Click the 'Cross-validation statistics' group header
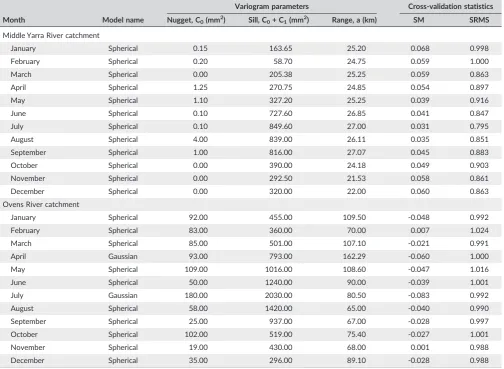 coord(451,6)
